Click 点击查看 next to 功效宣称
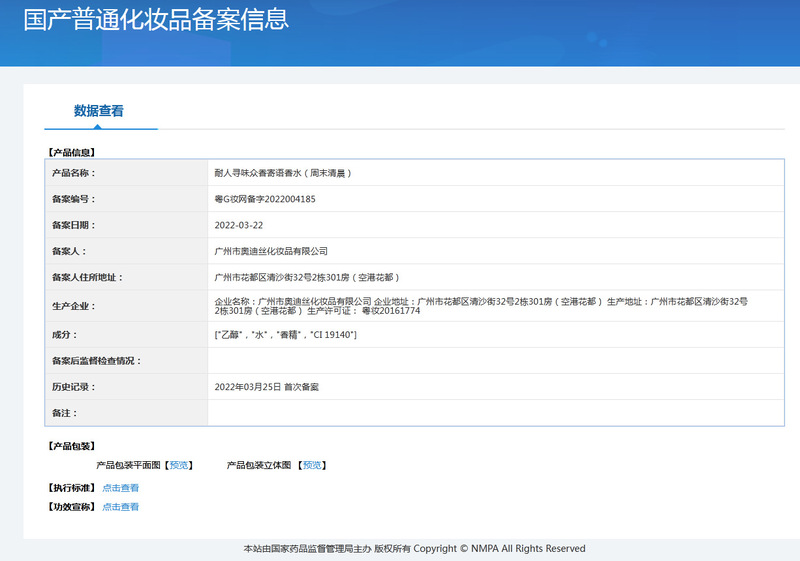This screenshot has width=800, height=561. [x=120, y=507]
